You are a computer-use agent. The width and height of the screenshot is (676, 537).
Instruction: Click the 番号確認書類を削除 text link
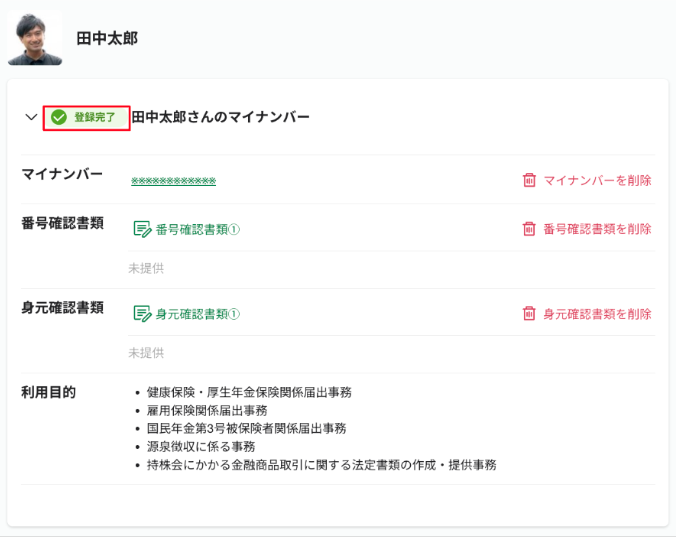pos(597,228)
